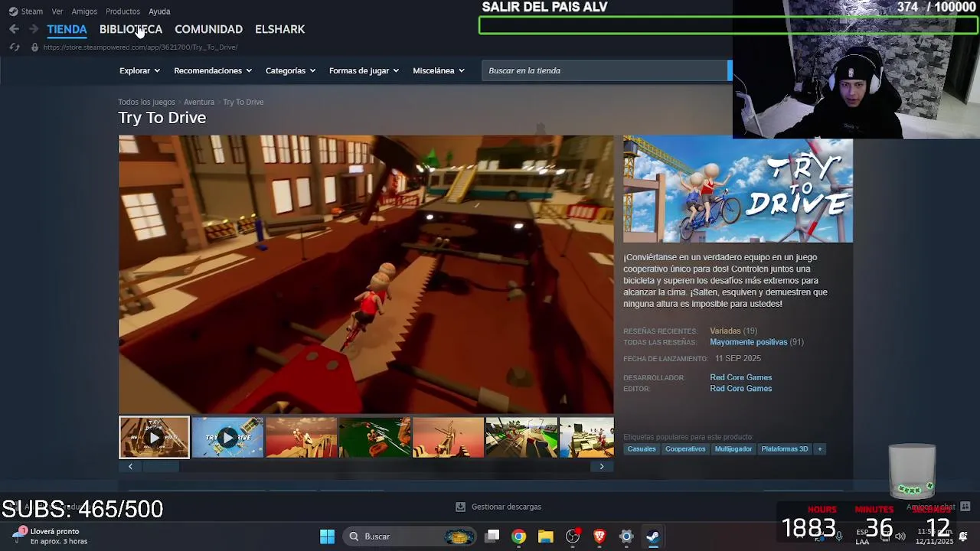Open the Windows Start menu
Image resolution: width=980 pixels, height=551 pixels.
[x=327, y=536]
